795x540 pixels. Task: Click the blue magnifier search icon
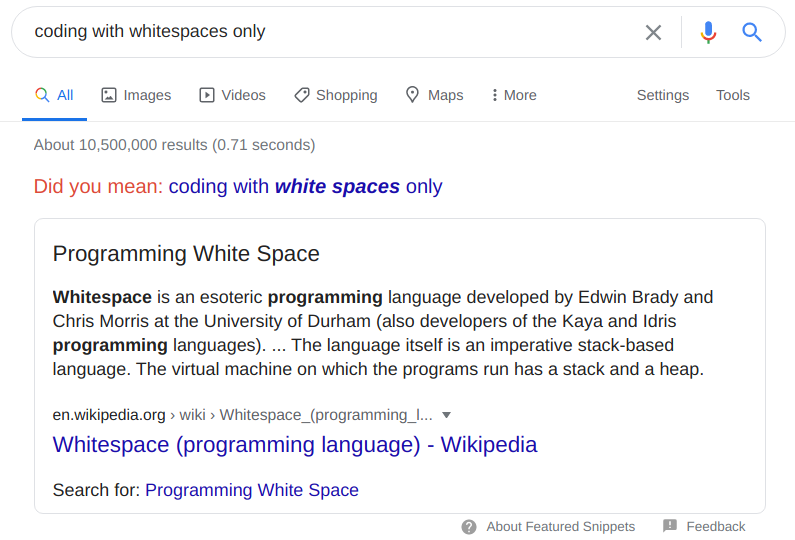752,32
